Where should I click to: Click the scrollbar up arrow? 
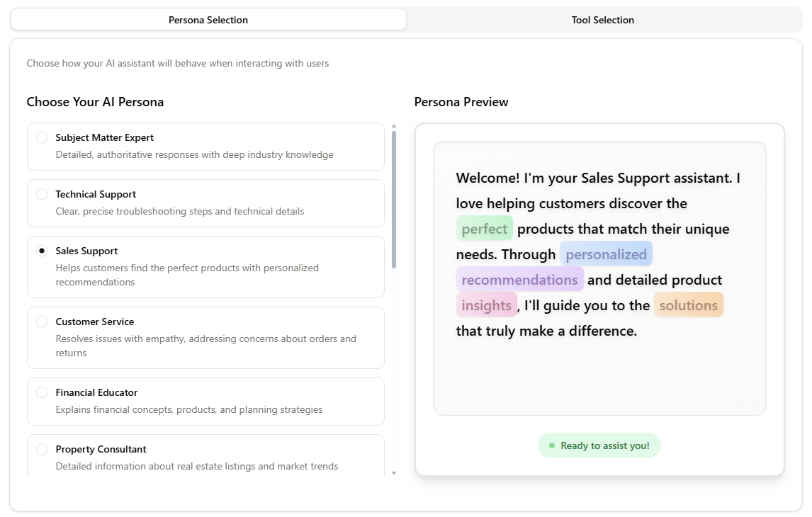click(394, 126)
